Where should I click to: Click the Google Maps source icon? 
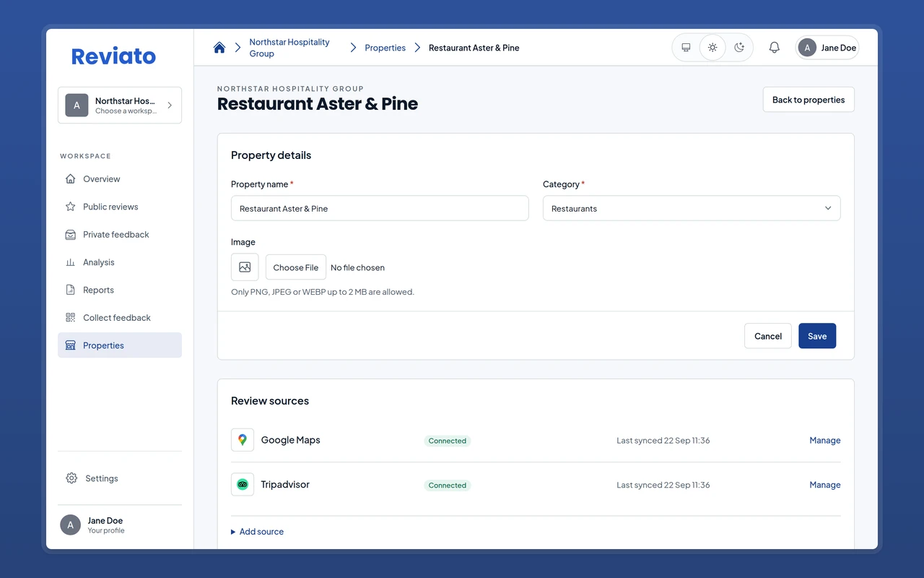coord(243,440)
